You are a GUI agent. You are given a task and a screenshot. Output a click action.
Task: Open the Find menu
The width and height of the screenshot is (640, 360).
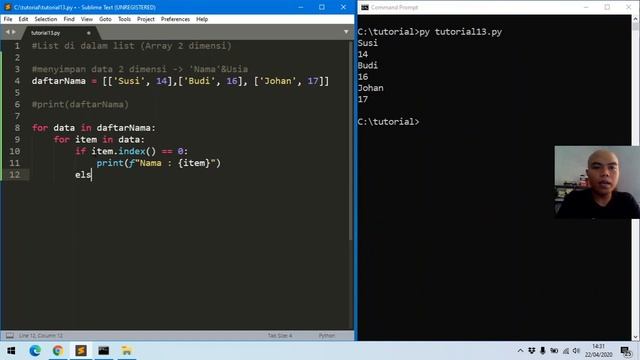click(69, 19)
